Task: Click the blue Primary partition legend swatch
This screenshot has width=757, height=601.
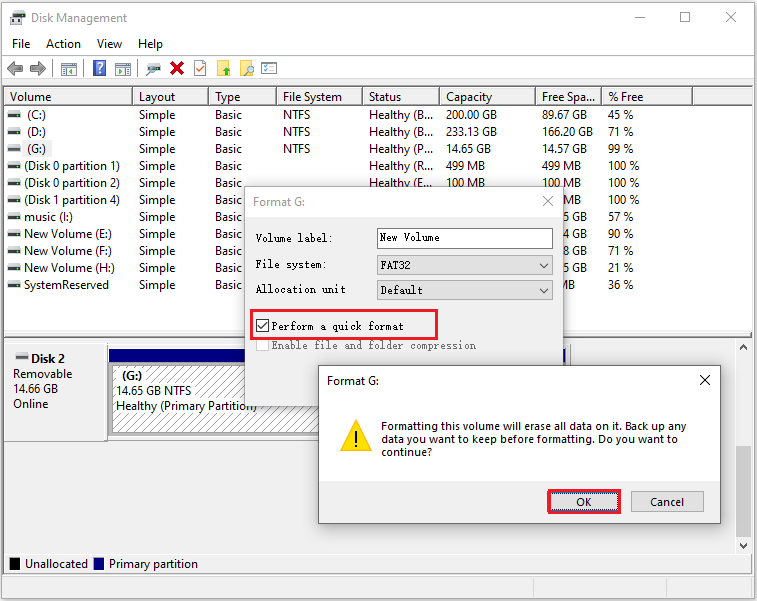Action: click(x=99, y=564)
